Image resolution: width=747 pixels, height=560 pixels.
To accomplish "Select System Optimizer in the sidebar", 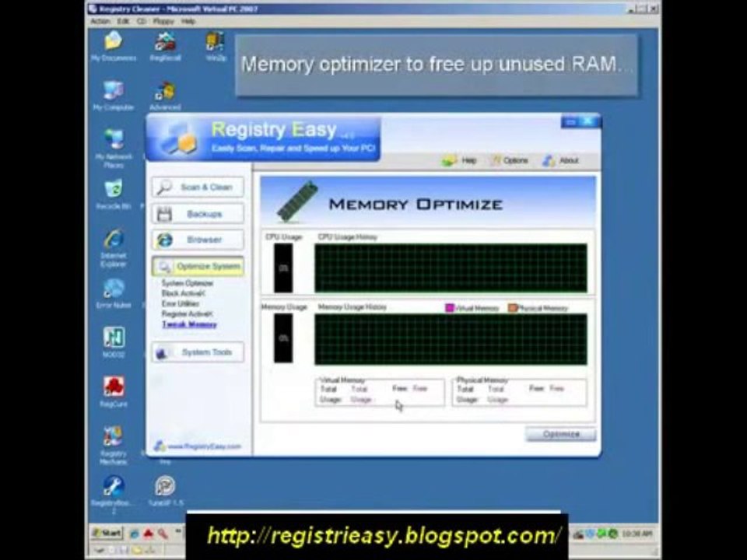I will [x=188, y=283].
